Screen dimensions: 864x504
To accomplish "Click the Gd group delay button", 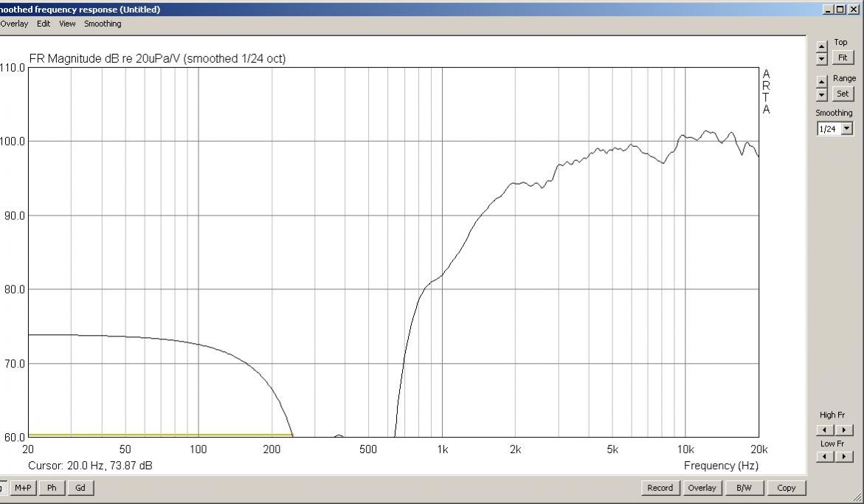I will pyautogui.click(x=80, y=488).
